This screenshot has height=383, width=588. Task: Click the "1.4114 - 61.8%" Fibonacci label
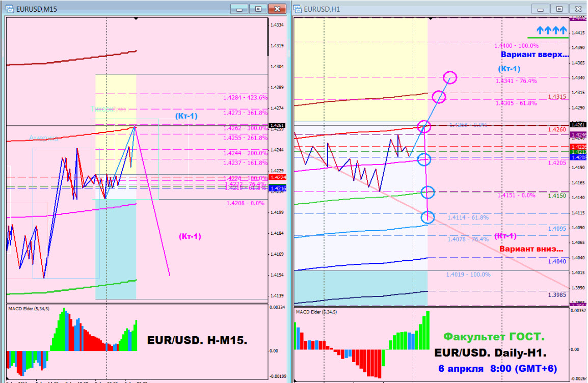click(468, 217)
